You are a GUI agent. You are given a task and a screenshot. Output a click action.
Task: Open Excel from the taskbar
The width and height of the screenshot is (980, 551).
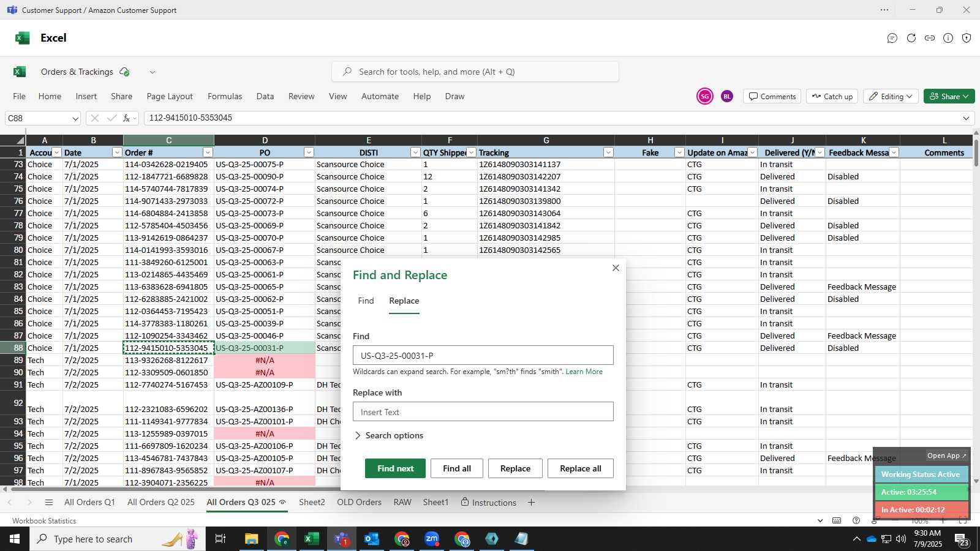click(311, 539)
